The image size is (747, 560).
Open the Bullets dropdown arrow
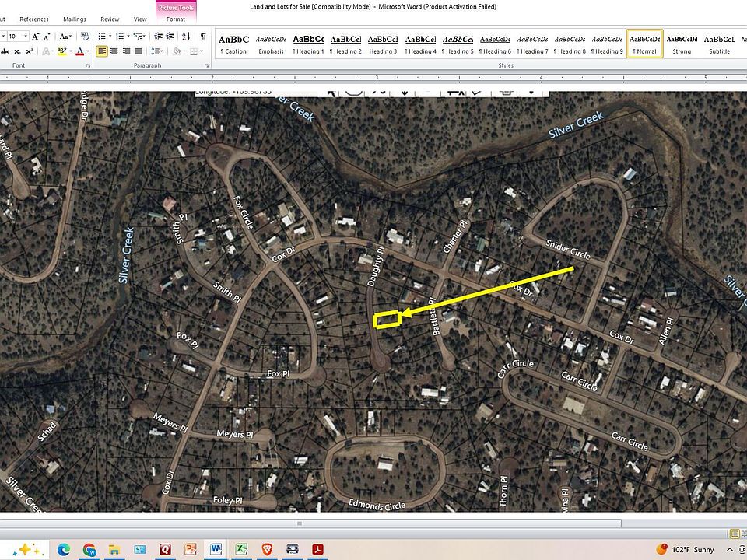[110, 37]
